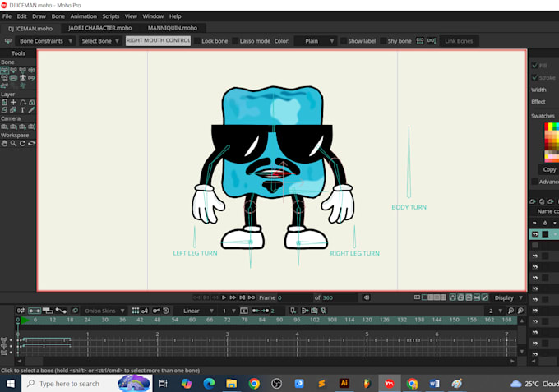
Task: Open Microsoft Word from taskbar
Action: pyautogui.click(x=434, y=384)
